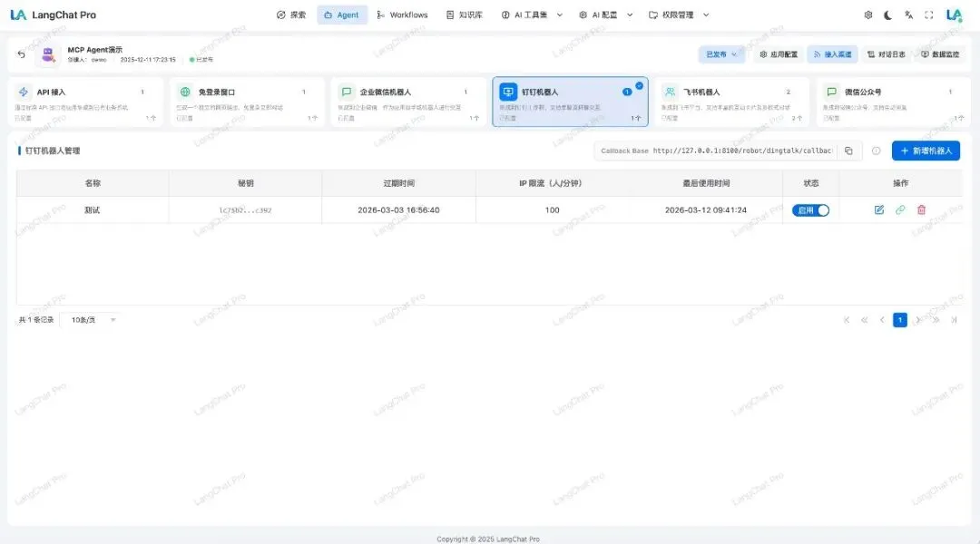Jump back pages with double-left arrows

coord(865,320)
